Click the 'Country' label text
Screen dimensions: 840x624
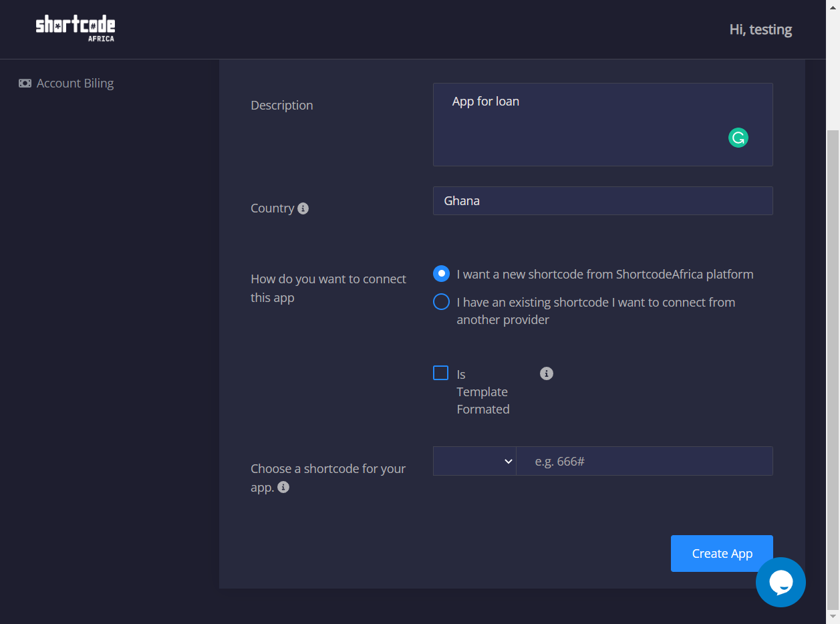coord(272,208)
